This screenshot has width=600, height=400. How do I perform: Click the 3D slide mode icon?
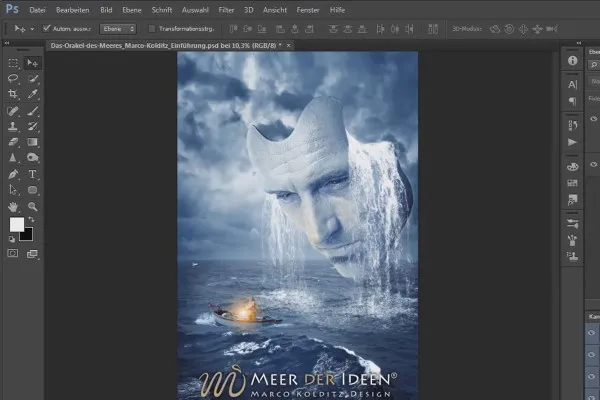click(537, 29)
